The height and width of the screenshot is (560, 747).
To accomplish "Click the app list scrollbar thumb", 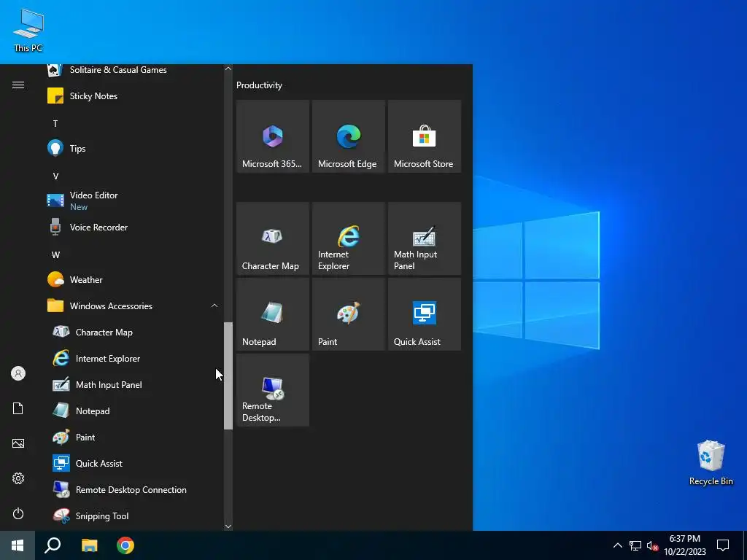I will coord(228,376).
